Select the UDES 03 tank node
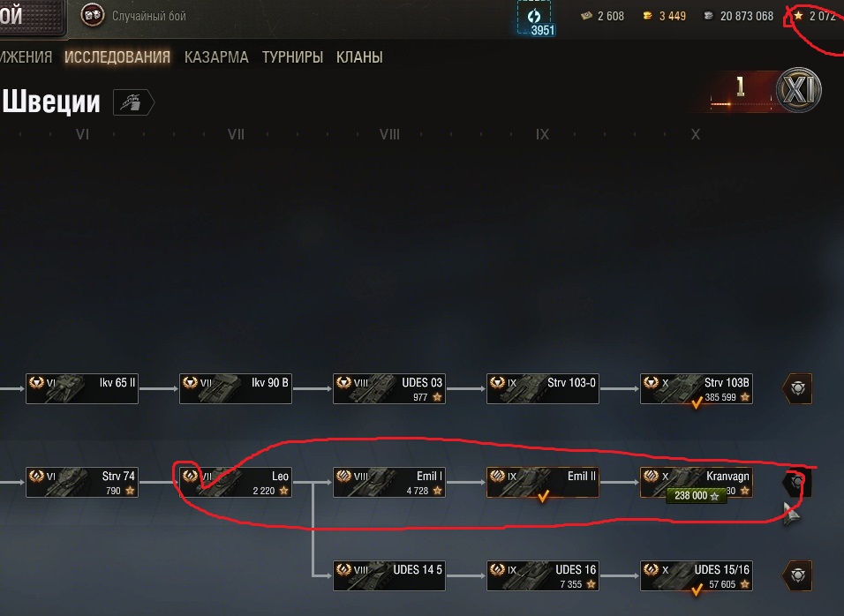The image size is (844, 616). pos(389,388)
